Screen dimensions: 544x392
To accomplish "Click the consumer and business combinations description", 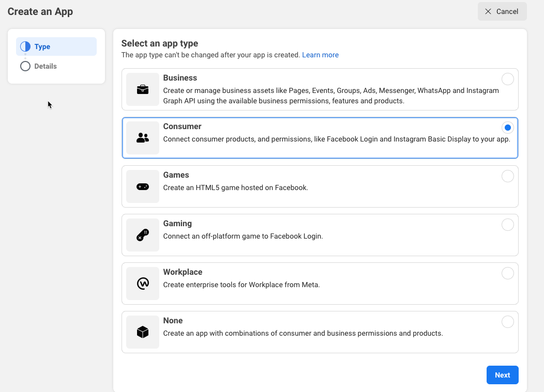I will (303, 333).
